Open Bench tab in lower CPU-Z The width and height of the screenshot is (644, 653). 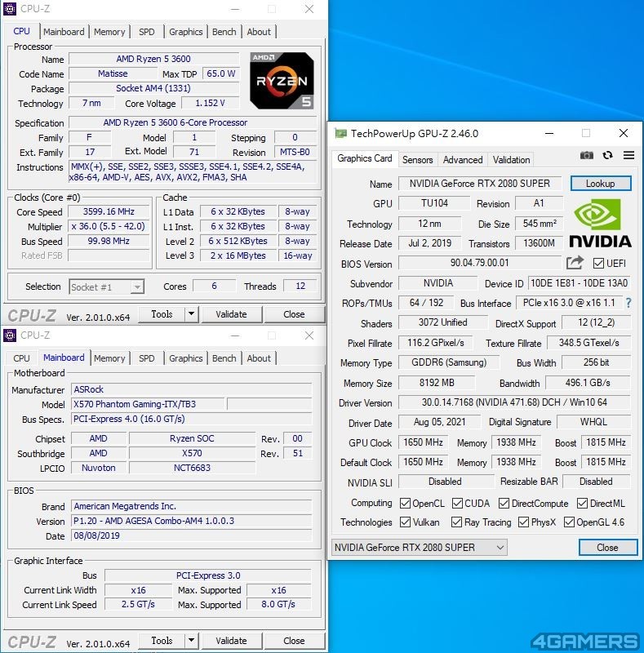click(x=224, y=358)
